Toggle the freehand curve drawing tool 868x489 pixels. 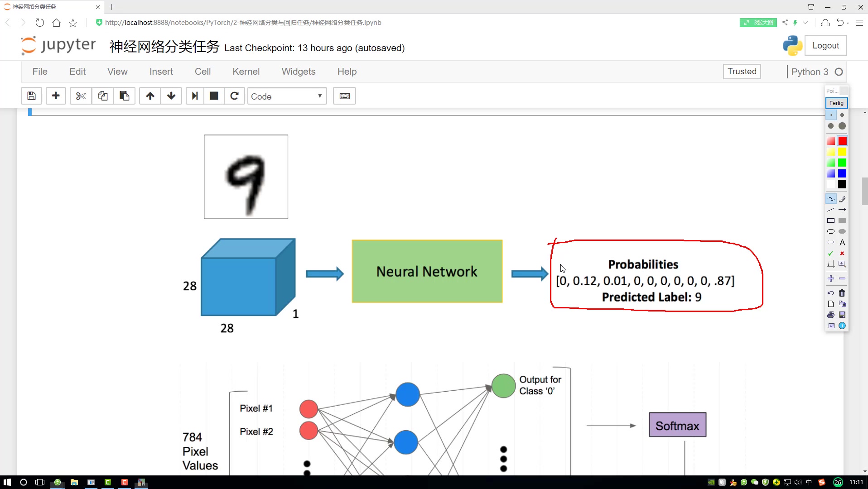[831, 199]
